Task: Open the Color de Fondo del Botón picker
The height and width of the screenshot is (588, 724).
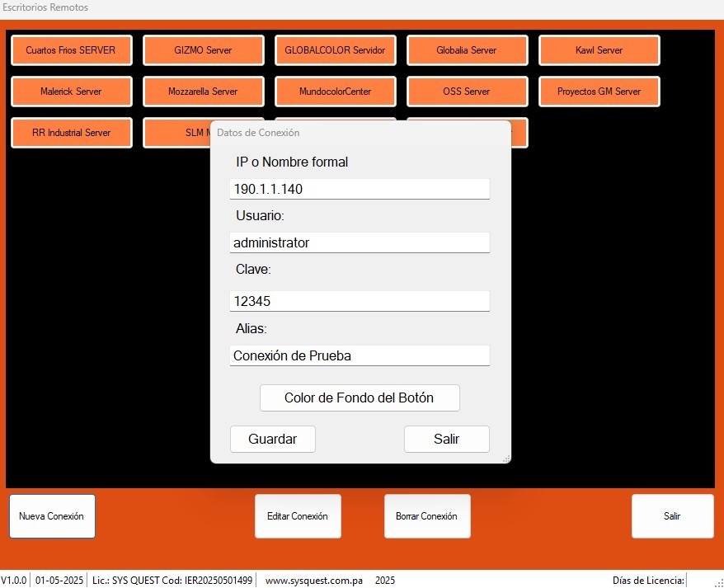Action: coord(360,397)
